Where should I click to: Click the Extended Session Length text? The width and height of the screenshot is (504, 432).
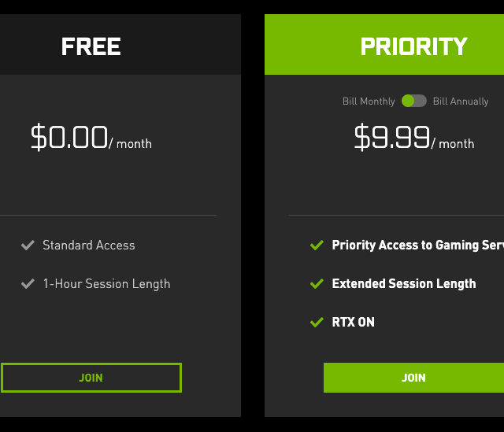tap(404, 283)
